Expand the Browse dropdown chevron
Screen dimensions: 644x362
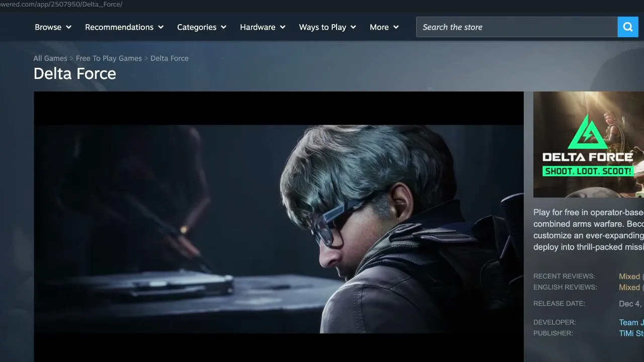click(x=68, y=27)
